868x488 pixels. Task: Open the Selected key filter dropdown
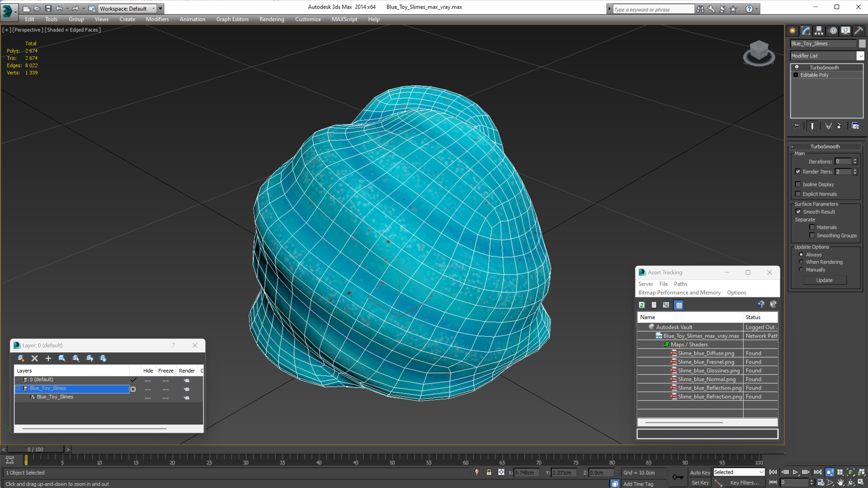761,472
